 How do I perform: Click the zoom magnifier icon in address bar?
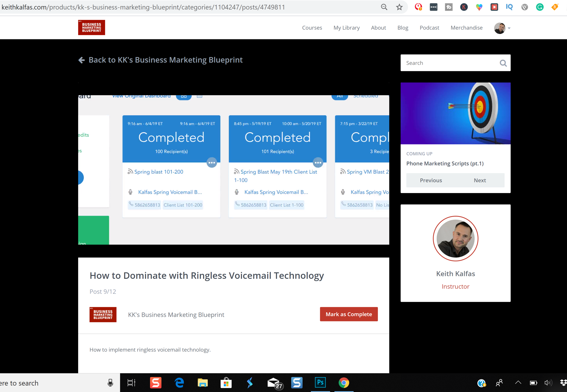(384, 7)
